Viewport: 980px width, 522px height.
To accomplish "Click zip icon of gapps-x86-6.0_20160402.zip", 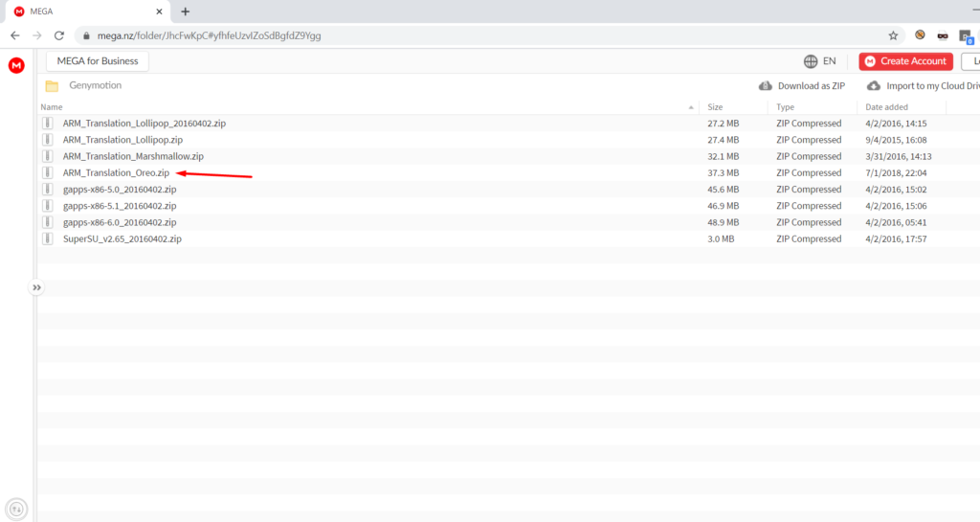I will pyautogui.click(x=48, y=222).
